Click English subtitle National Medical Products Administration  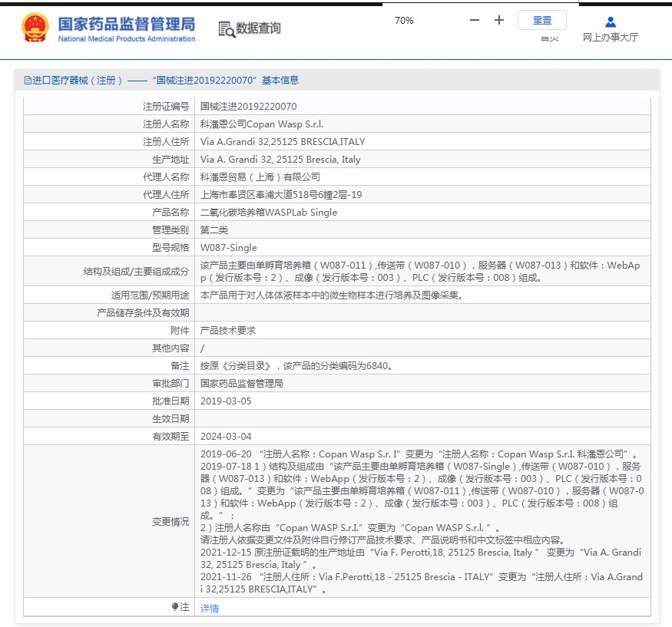click(127, 38)
